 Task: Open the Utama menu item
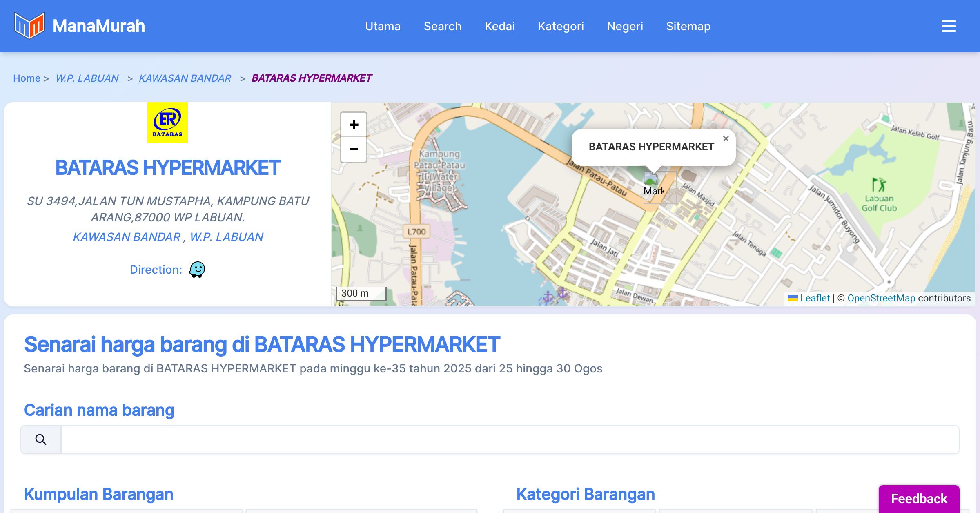click(383, 26)
